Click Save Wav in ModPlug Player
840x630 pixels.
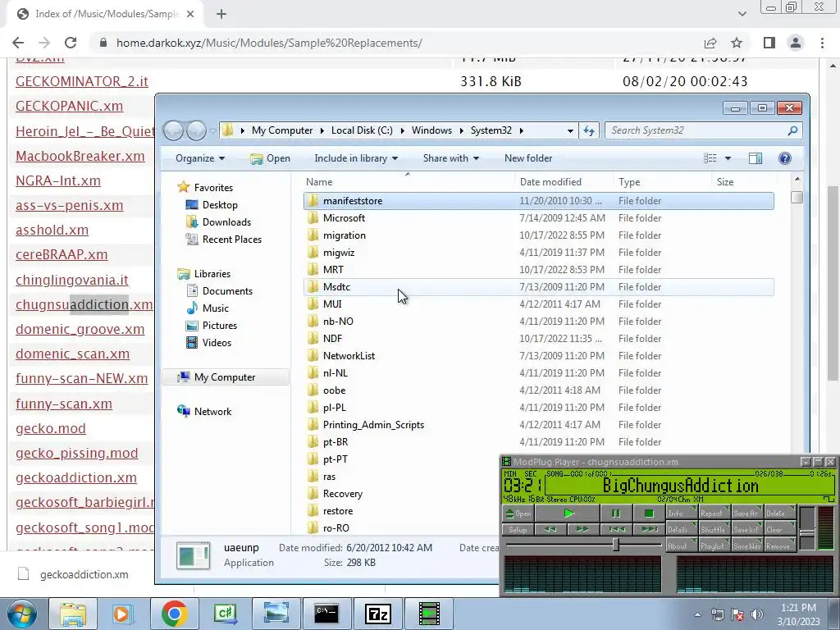[746, 546]
